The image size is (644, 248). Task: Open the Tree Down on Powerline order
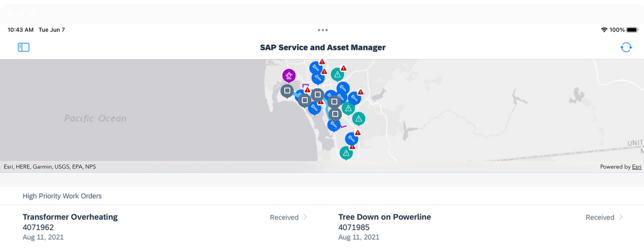384,217
